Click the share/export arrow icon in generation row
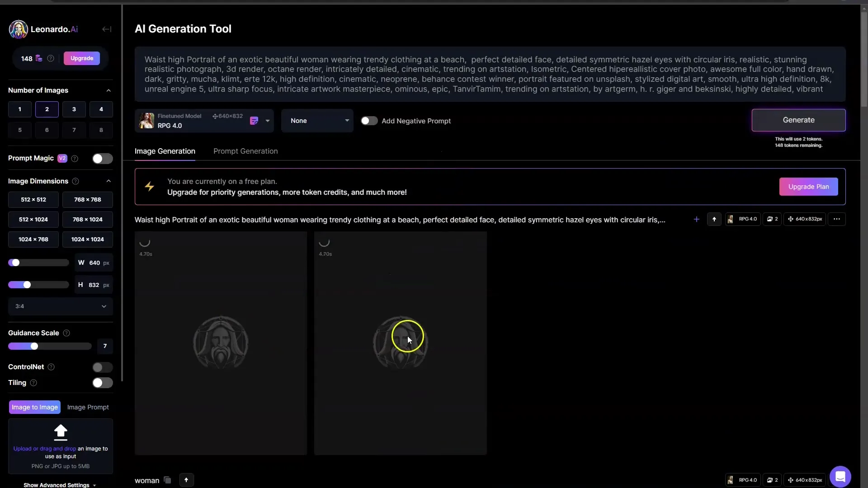 coord(715,219)
